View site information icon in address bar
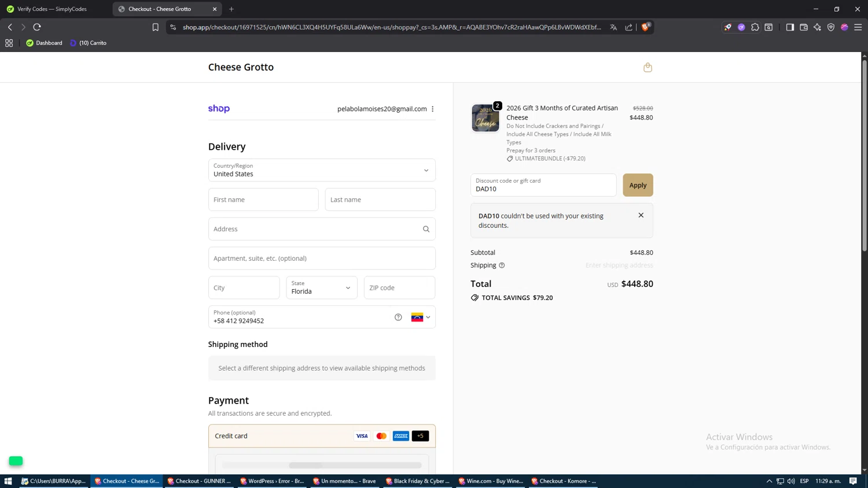This screenshot has height=488, width=868. coord(173,27)
